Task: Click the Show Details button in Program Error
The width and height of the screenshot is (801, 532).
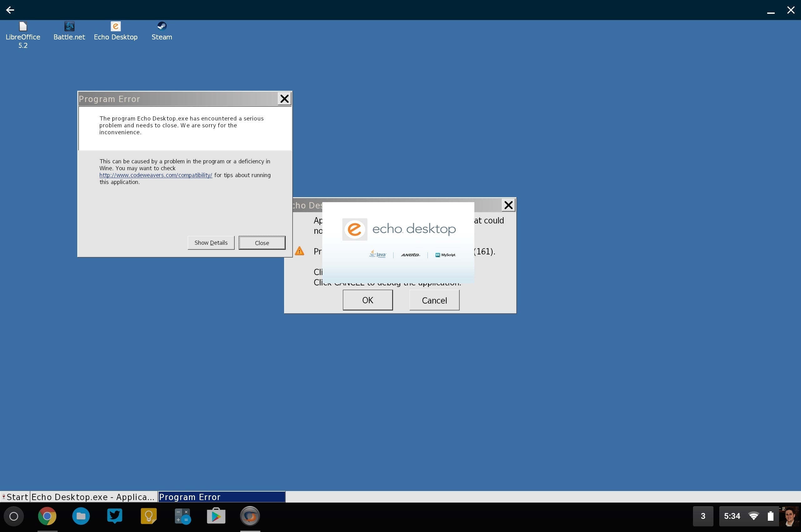Action: pos(211,242)
